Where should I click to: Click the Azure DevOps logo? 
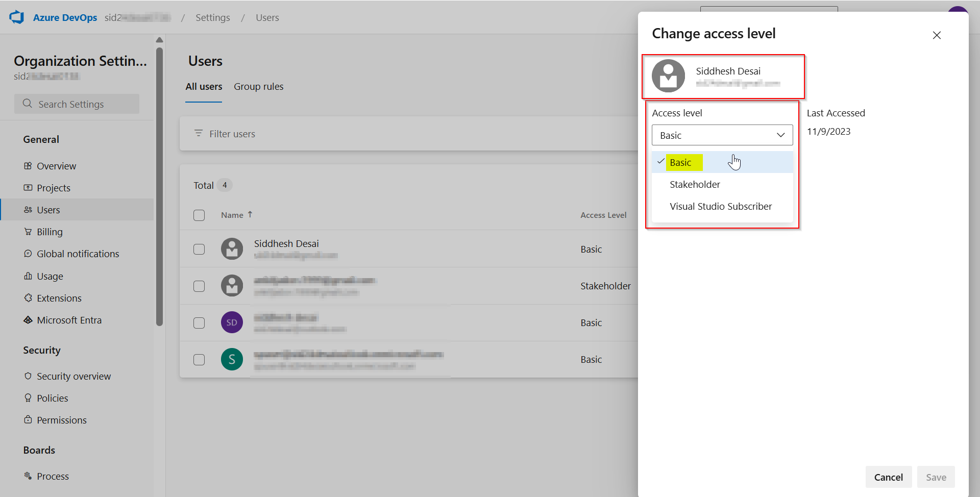click(17, 17)
